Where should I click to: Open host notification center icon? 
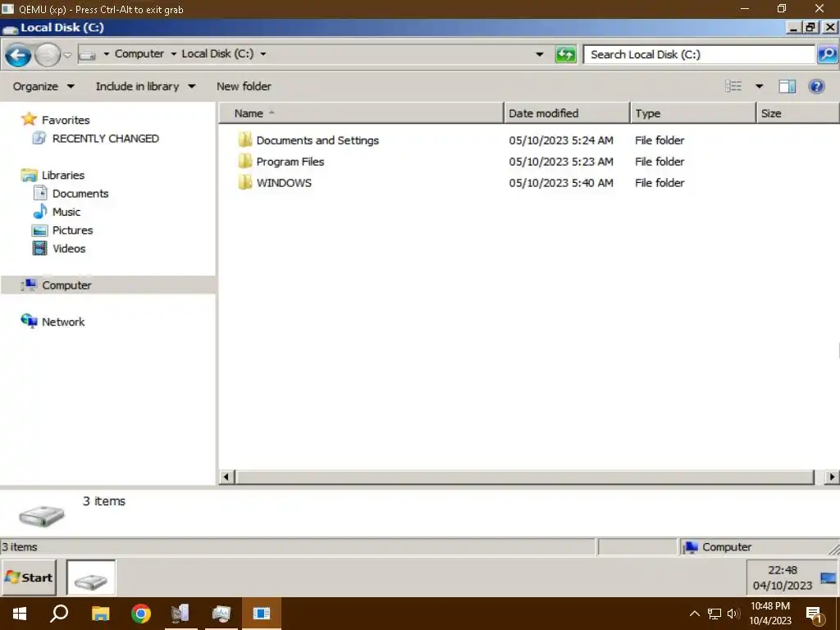[x=815, y=615]
